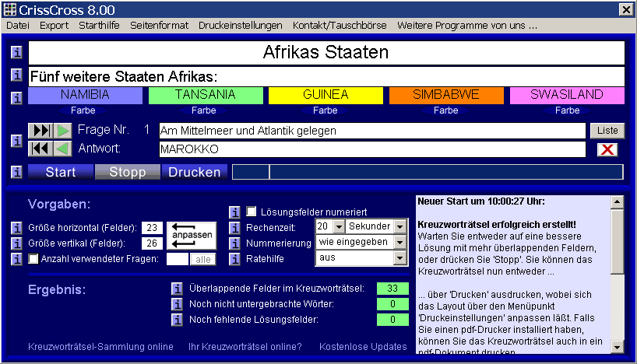Click the yellow GUINEA color field

tap(326, 95)
